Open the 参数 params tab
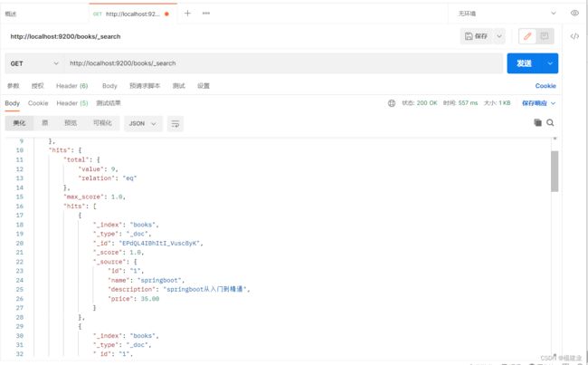 [14, 86]
